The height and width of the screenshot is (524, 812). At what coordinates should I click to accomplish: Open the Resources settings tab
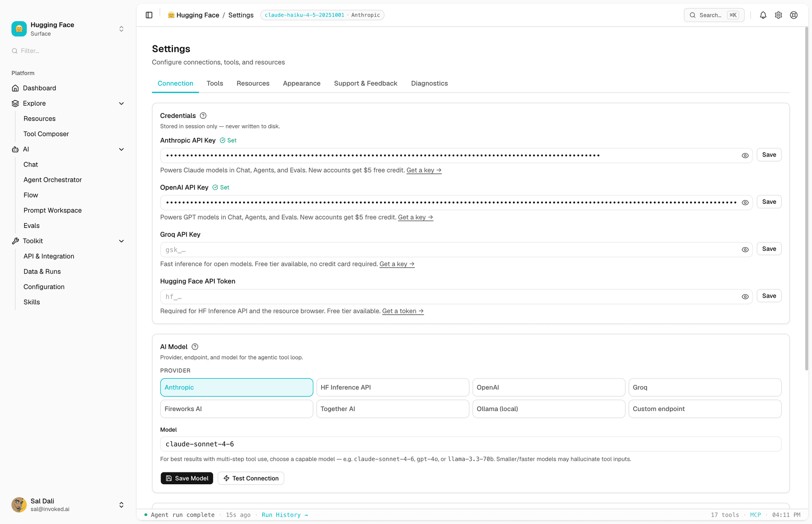point(253,83)
